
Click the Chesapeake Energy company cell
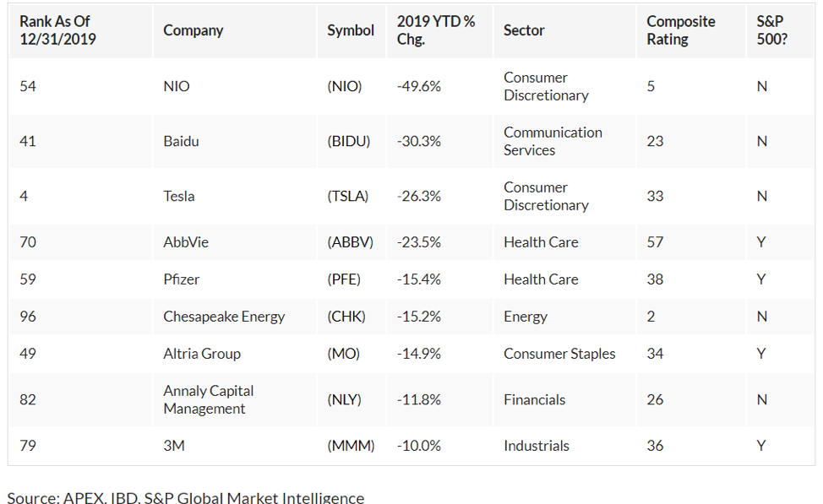[x=224, y=317]
